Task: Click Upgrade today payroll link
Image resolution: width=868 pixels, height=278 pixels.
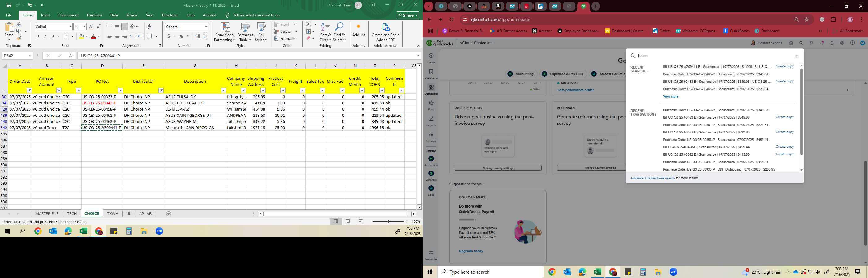Action: click(471, 251)
